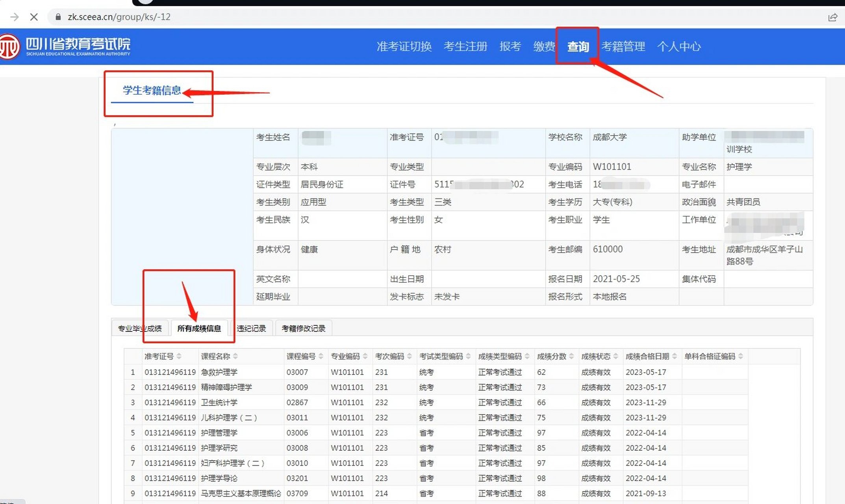This screenshot has height=504, width=845.
Task: Switch to the 专业毕业成绩 tab
Action: coord(140,328)
